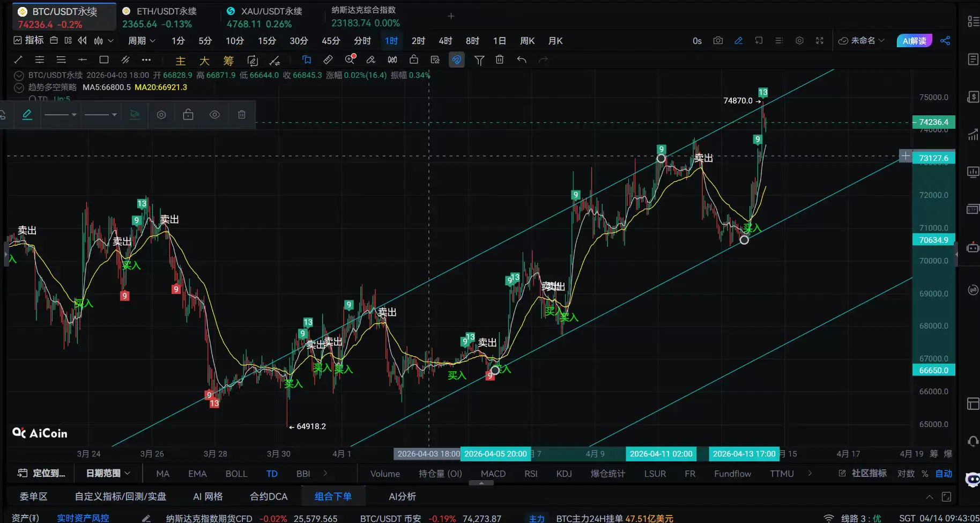
Task: Click the eraser tool icon
Action: tap(370, 60)
